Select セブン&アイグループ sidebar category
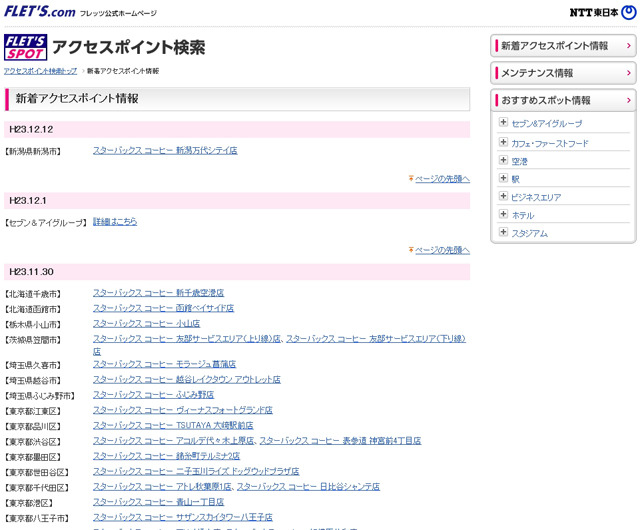640x530 pixels. [x=547, y=123]
